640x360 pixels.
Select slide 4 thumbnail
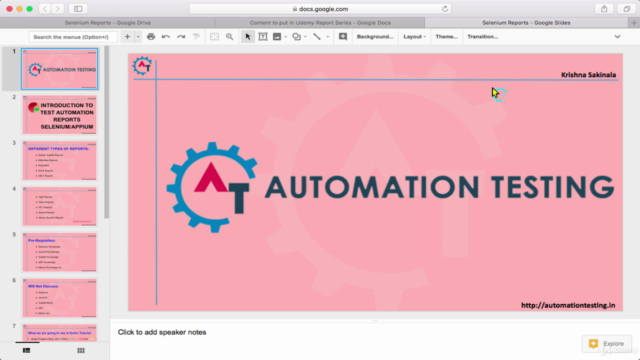(x=60, y=206)
